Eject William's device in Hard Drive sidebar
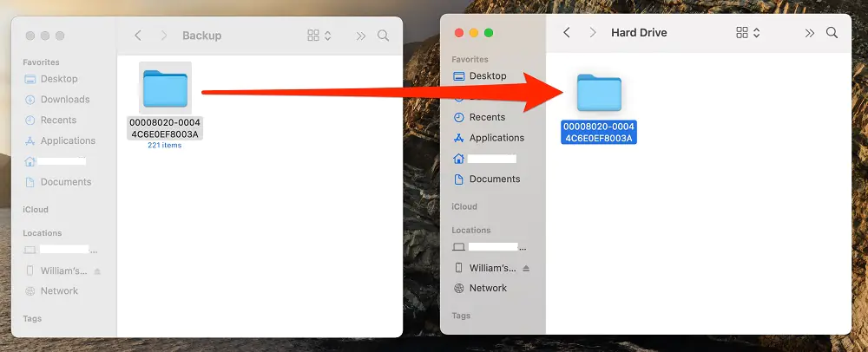Image resolution: width=868 pixels, height=352 pixels. point(526,269)
